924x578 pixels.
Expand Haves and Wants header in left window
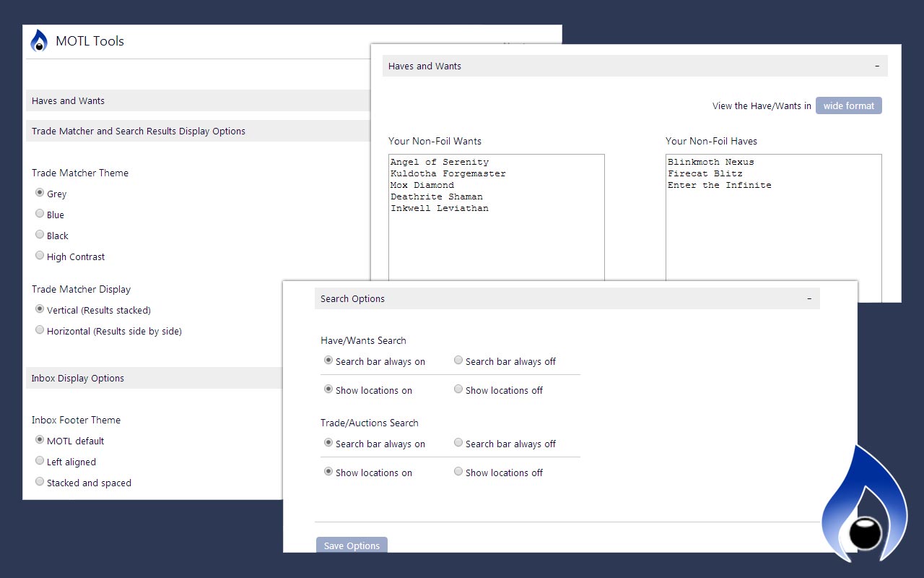tap(199, 100)
